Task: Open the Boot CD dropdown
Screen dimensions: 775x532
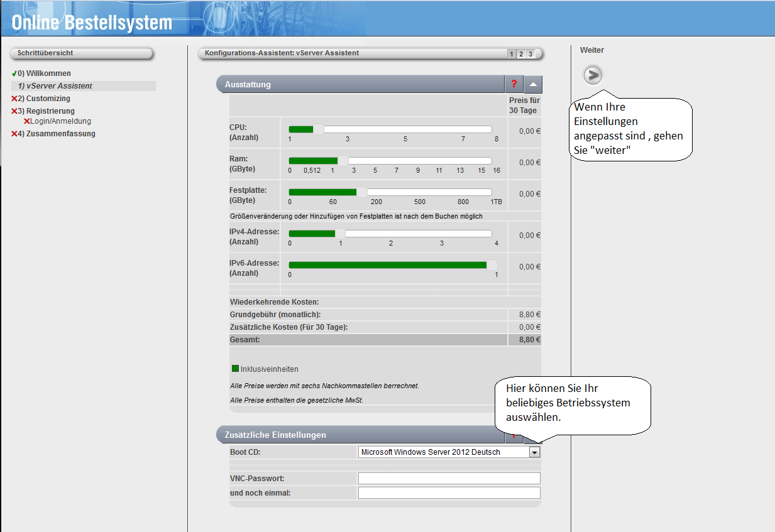Action: [x=534, y=452]
